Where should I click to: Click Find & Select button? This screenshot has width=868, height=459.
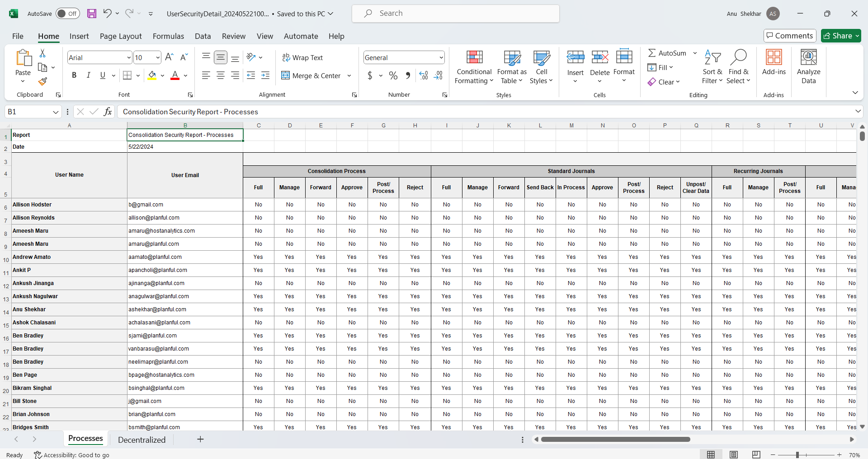click(738, 67)
